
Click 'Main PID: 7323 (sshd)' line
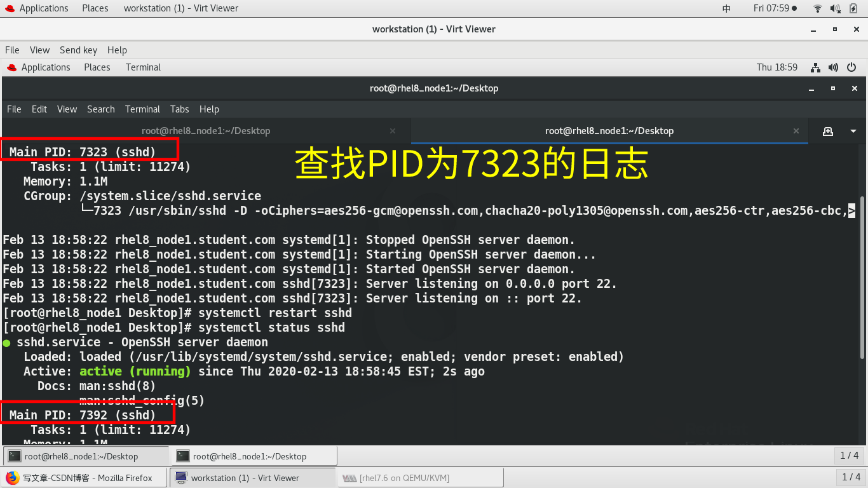point(83,152)
